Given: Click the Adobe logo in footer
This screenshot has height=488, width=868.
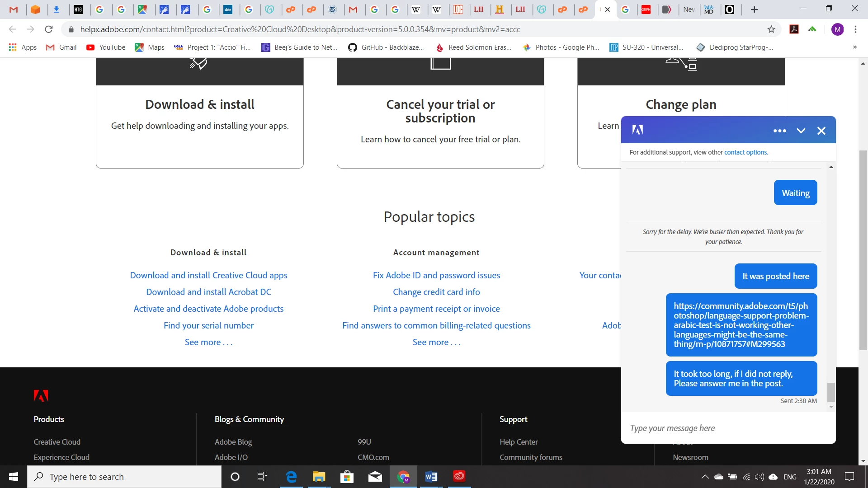Looking at the screenshot, I should point(41,396).
